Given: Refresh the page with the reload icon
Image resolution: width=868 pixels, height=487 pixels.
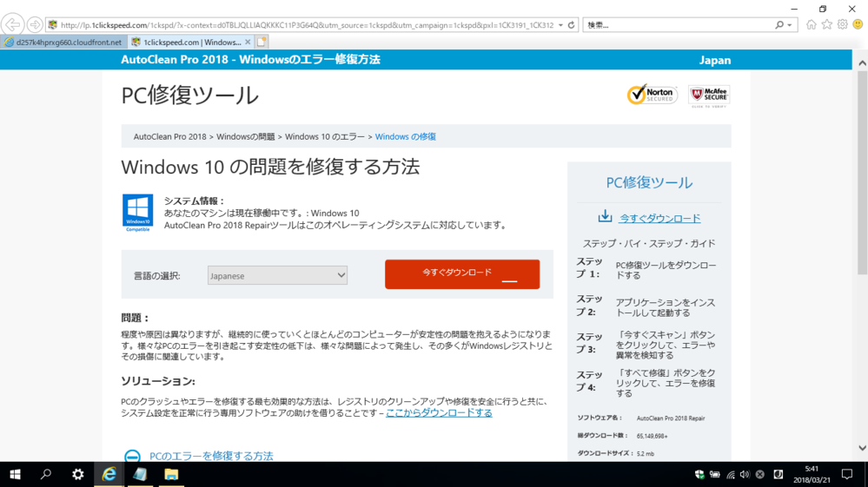Looking at the screenshot, I should (x=572, y=25).
